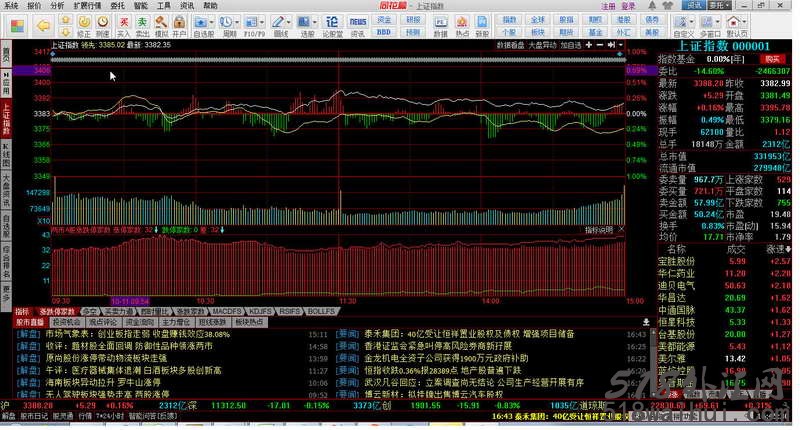
Task: Click the 资金 toolbar button
Action: point(384,20)
